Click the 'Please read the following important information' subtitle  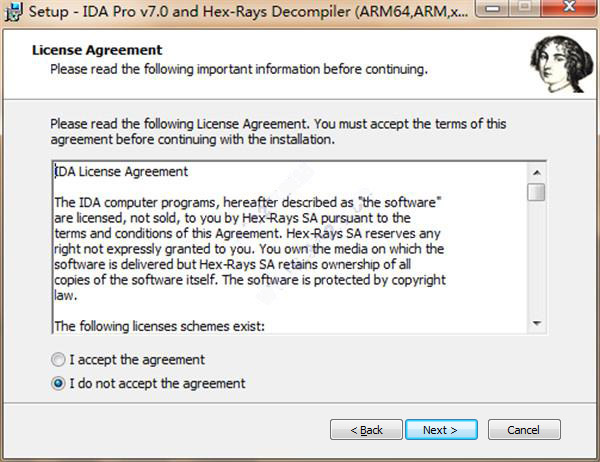pyautogui.click(x=239, y=69)
